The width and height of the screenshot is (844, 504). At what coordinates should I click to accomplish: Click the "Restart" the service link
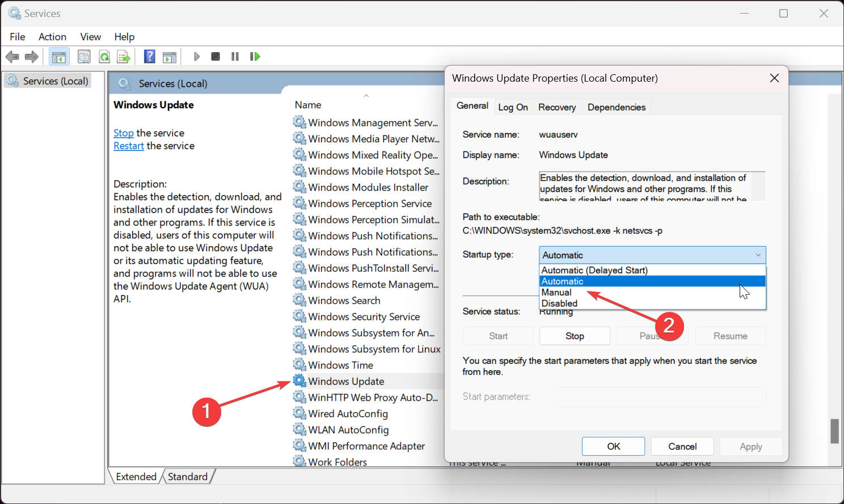(129, 146)
